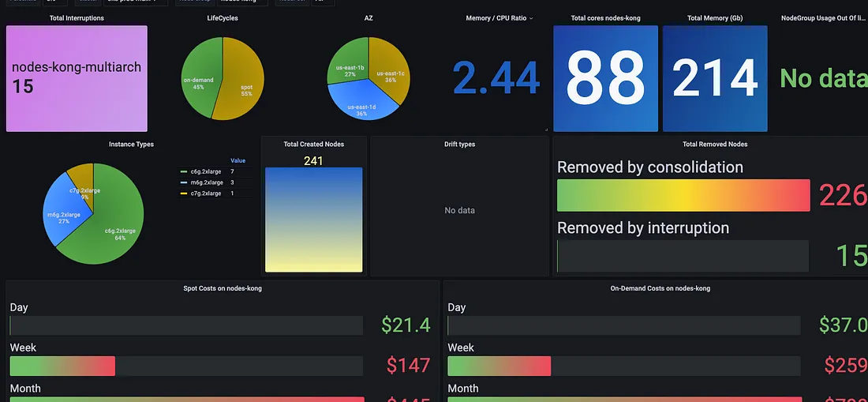Sort the legend by the Value column header

(x=238, y=160)
